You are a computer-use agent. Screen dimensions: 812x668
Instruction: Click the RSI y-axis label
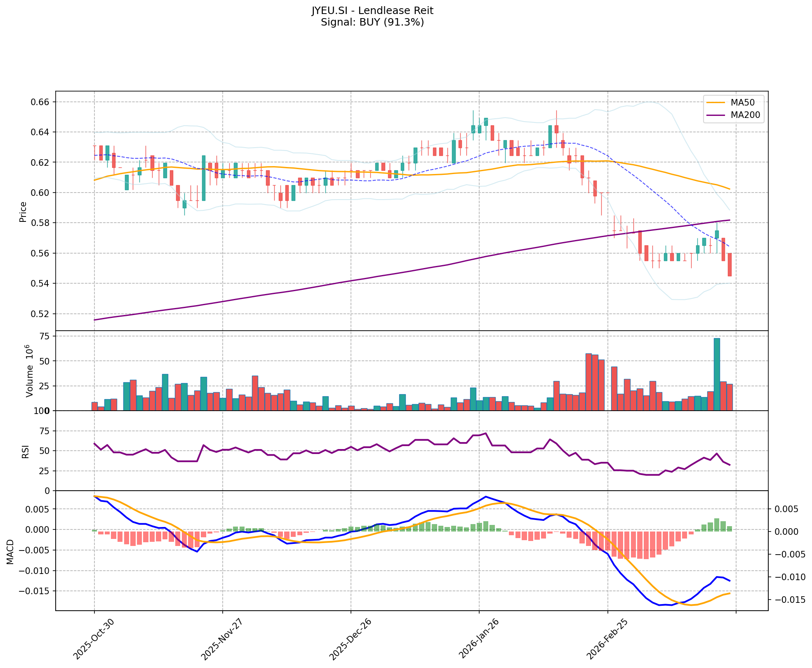(x=26, y=451)
